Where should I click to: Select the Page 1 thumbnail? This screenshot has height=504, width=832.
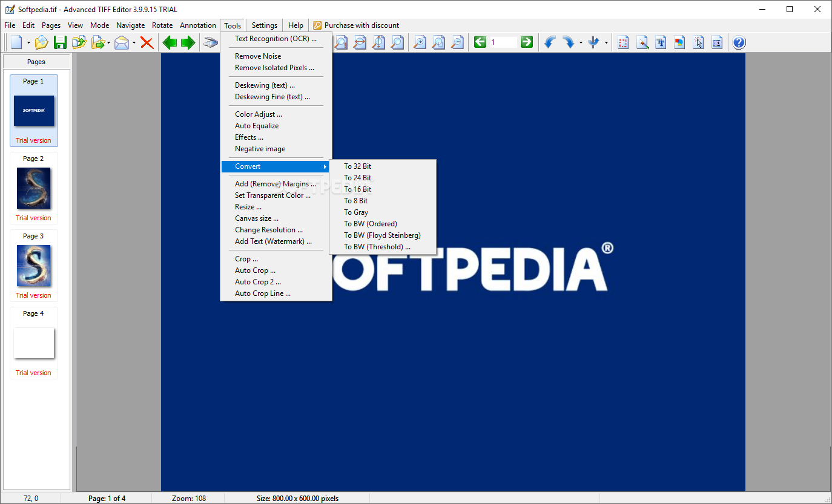tap(34, 111)
